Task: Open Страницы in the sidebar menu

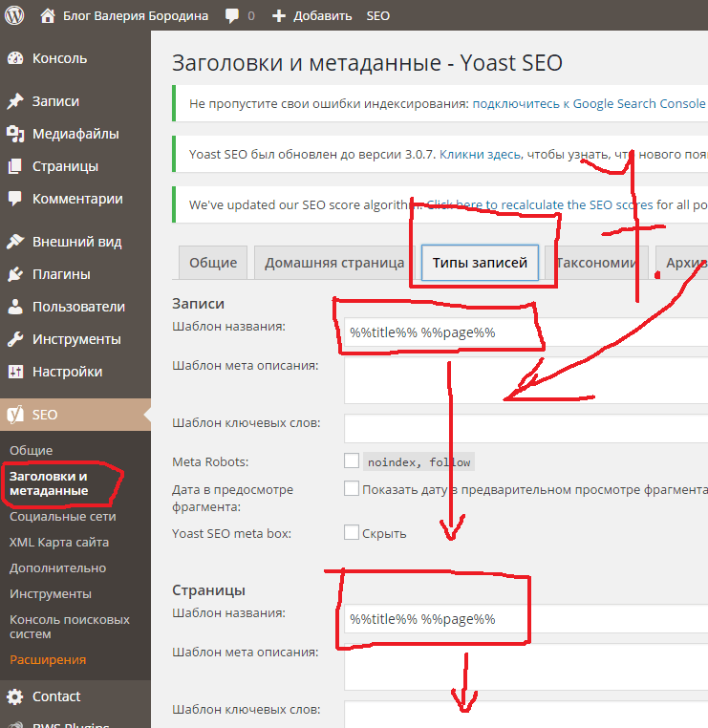Action: [x=66, y=166]
